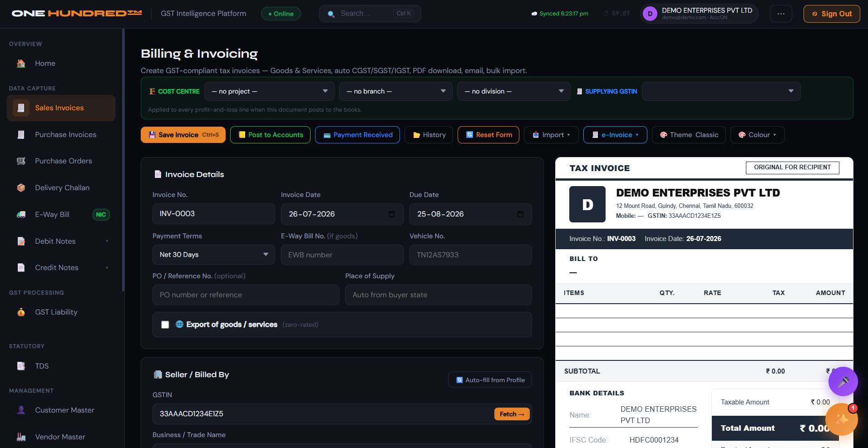Click the Vehicle No. field
The height and width of the screenshot is (448, 868).
pyautogui.click(x=471, y=255)
